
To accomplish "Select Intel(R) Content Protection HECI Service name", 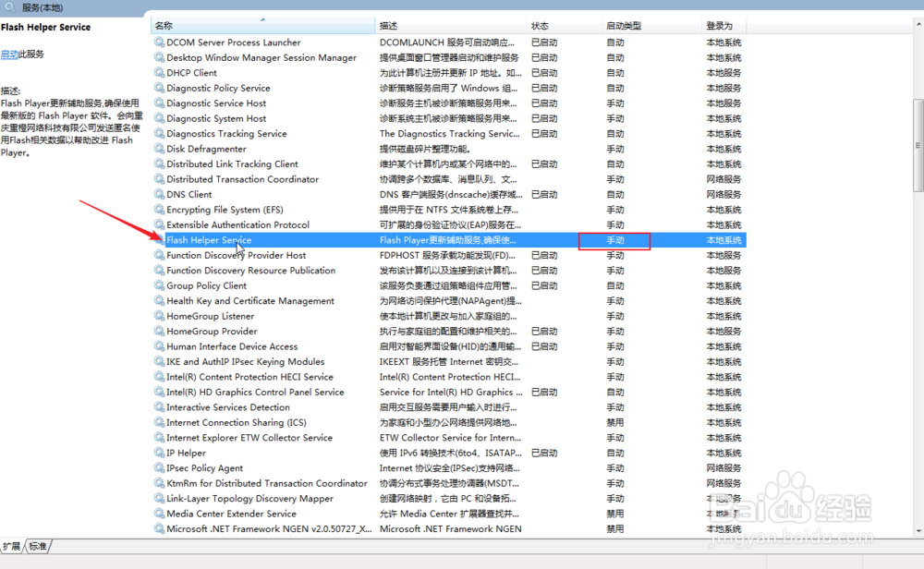I will pyautogui.click(x=249, y=377).
